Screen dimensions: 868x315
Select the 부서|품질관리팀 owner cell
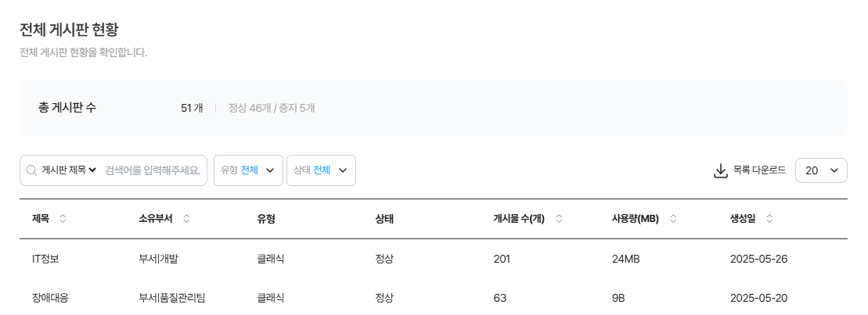pyautogui.click(x=171, y=298)
